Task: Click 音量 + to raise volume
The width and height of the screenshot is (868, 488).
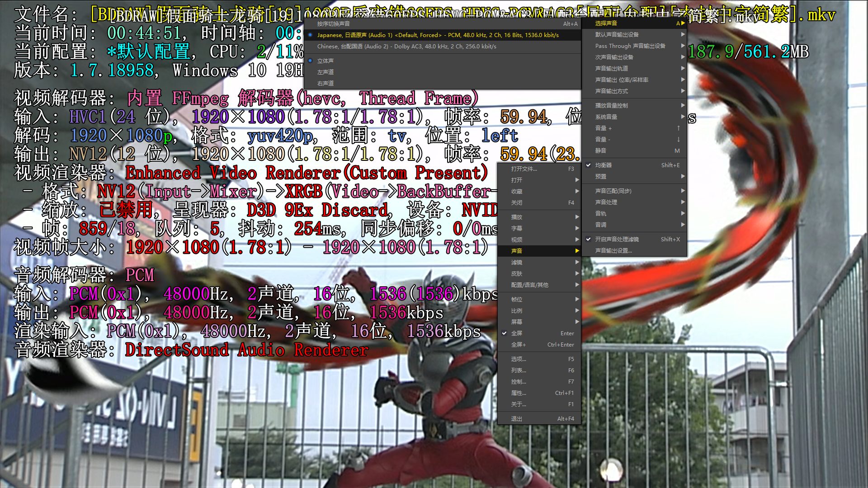Action: point(634,128)
